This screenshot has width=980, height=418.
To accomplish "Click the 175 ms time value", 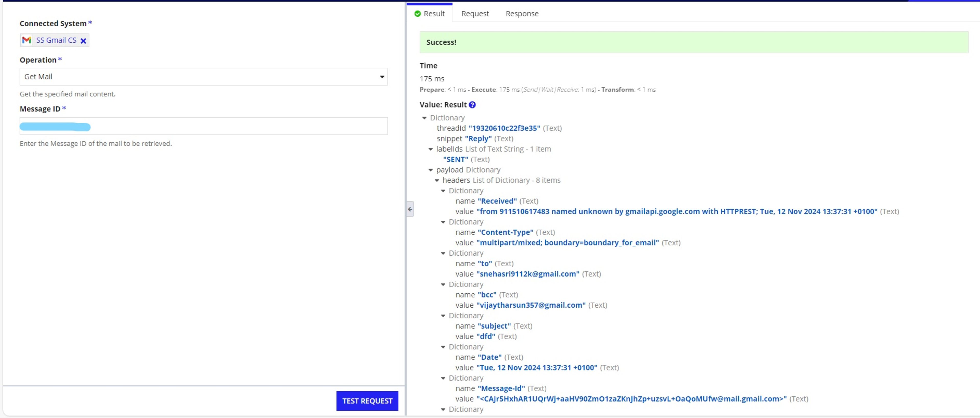I will [432, 79].
